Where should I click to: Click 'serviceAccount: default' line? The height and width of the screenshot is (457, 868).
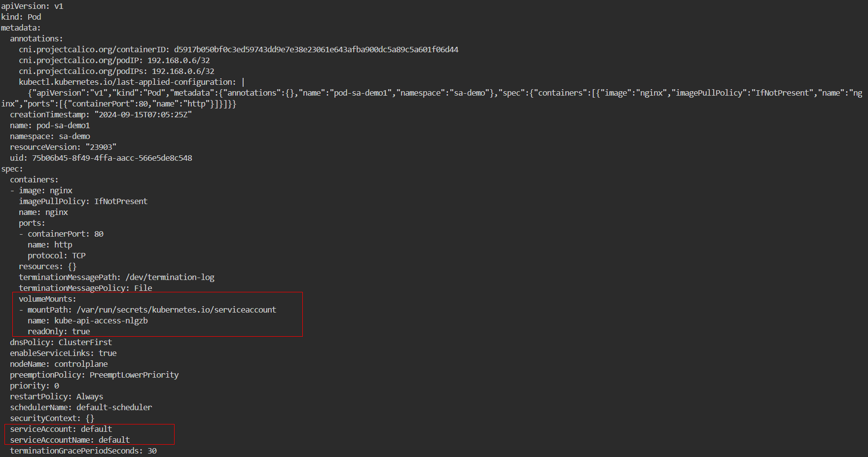pos(61,429)
